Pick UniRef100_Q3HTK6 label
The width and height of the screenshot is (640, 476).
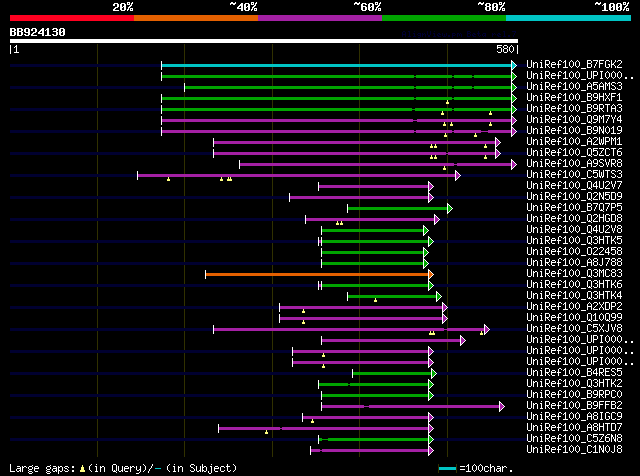tap(574, 285)
